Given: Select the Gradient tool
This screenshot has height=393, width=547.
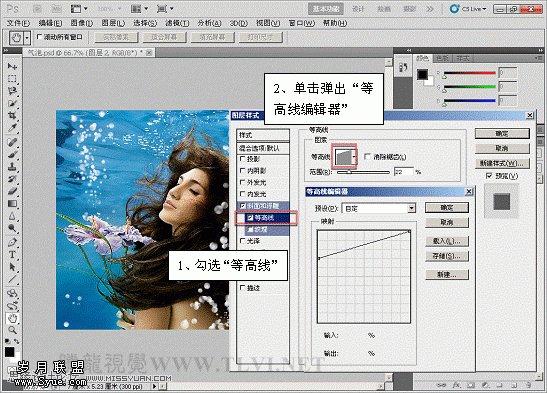Looking at the screenshot, I should [12, 203].
